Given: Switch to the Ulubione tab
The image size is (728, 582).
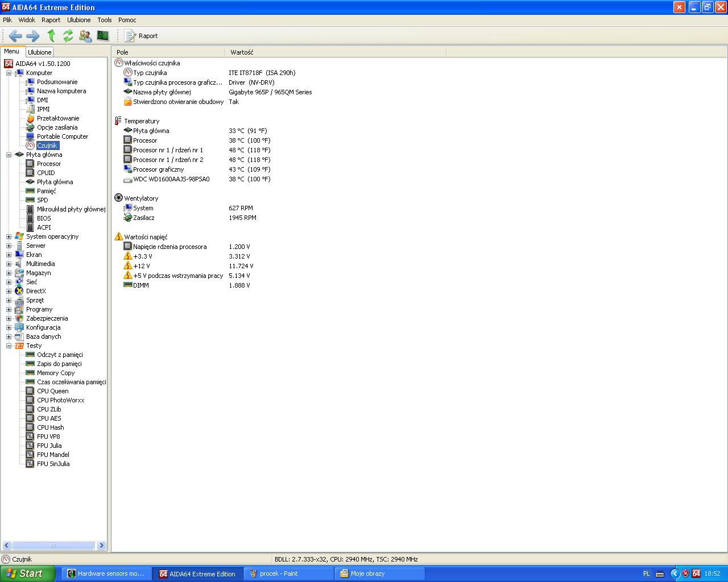Looking at the screenshot, I should [x=40, y=52].
